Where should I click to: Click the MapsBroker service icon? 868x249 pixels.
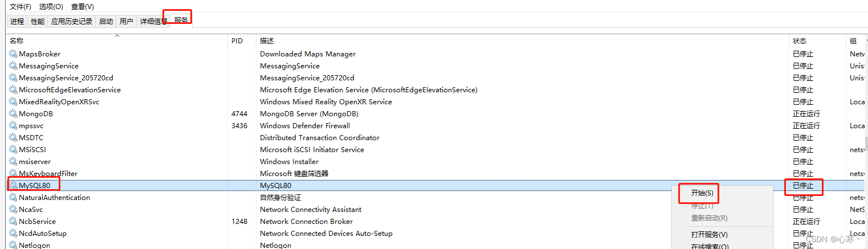pyautogui.click(x=13, y=54)
